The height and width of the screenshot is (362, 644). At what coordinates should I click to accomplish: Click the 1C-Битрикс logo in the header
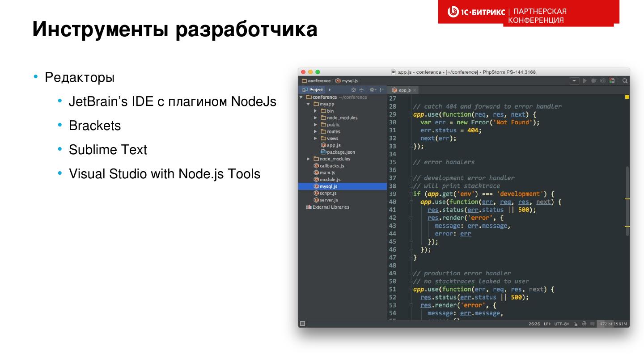point(476,11)
